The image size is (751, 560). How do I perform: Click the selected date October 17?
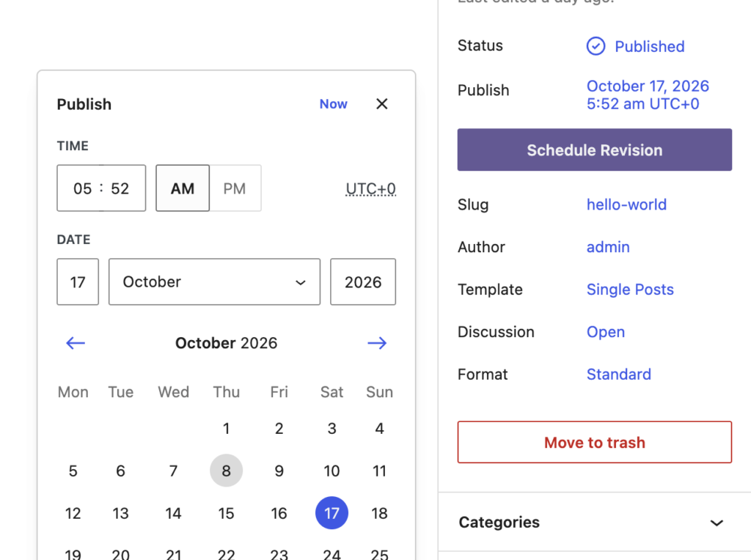[331, 513]
